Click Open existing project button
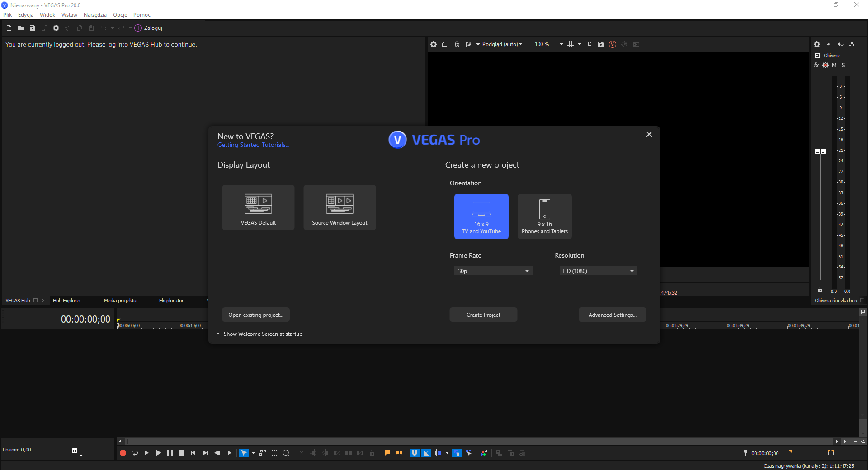This screenshot has width=868, height=470. (x=256, y=315)
